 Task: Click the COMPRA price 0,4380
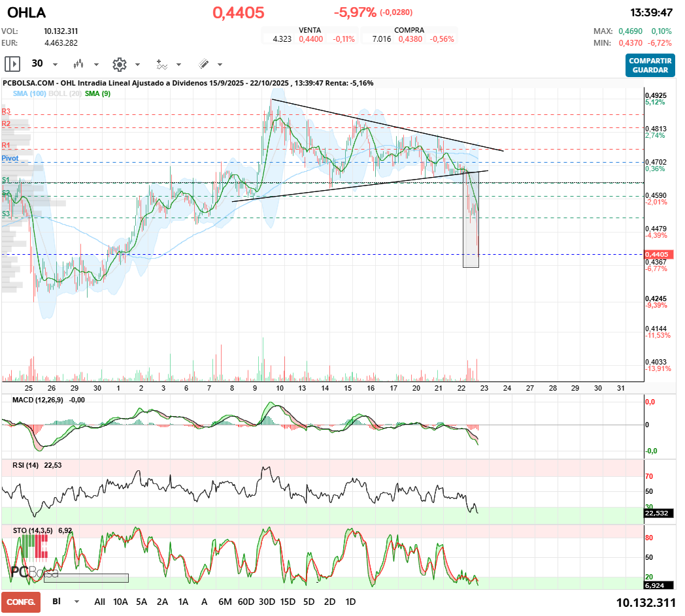(x=410, y=39)
